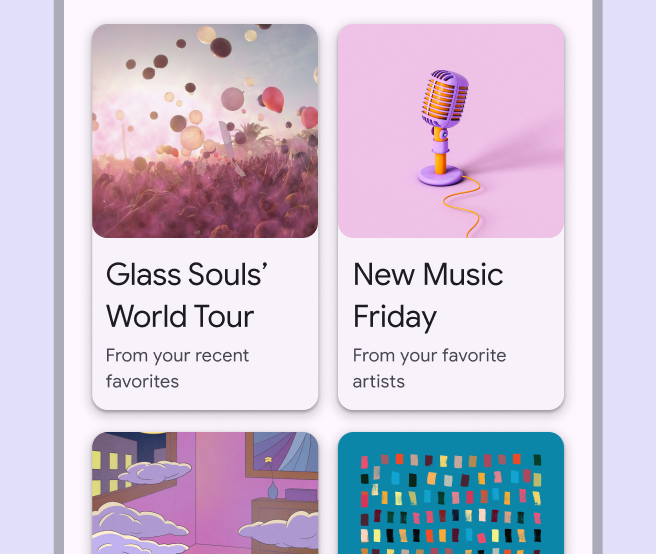Click the "From your favorite artists" subtitle
The image size is (656, 554).
click(x=429, y=368)
